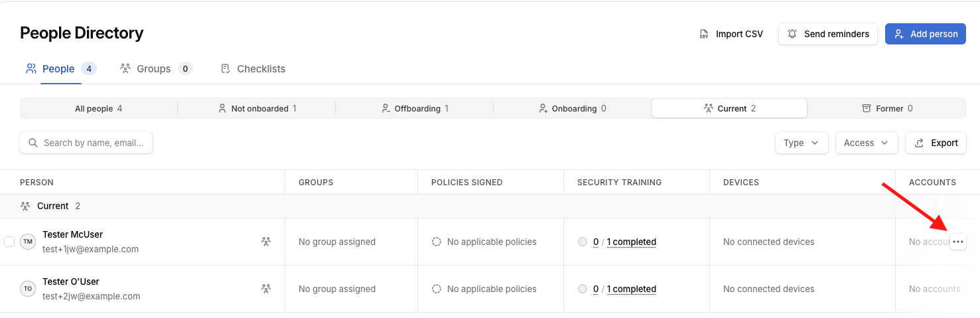Click the TO avatar for Tester O'User

(28, 289)
